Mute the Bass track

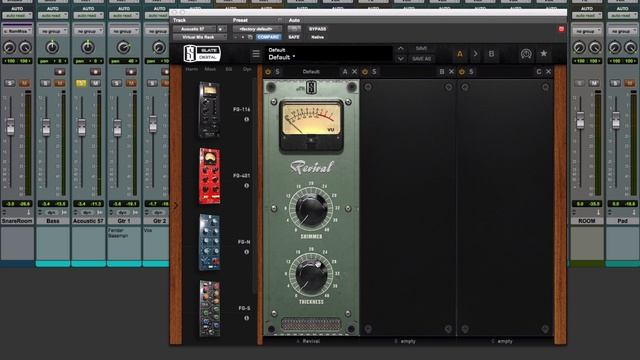60,83
